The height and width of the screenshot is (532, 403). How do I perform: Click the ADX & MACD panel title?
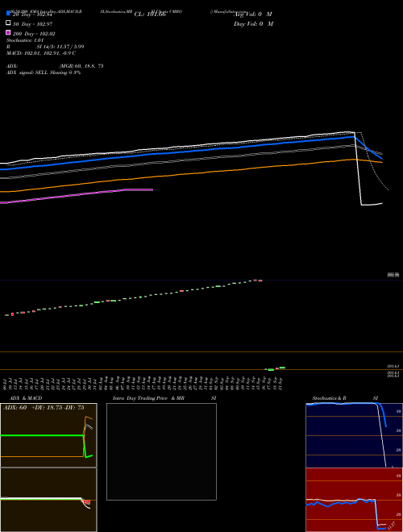pyautogui.click(x=23, y=398)
